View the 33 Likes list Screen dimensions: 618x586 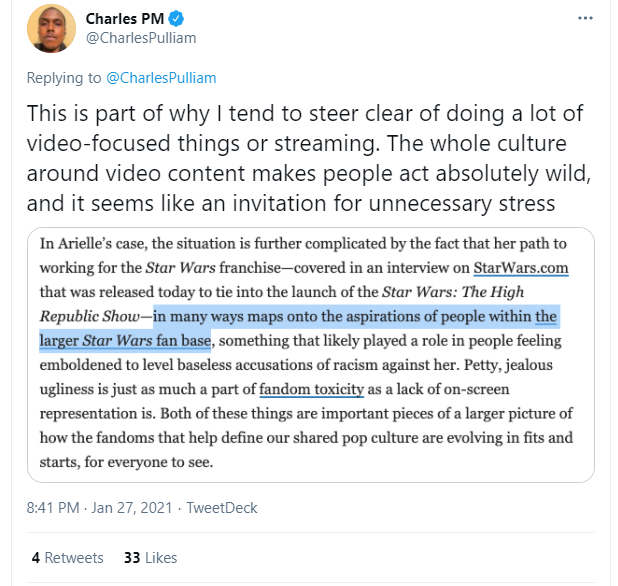[x=150, y=557]
